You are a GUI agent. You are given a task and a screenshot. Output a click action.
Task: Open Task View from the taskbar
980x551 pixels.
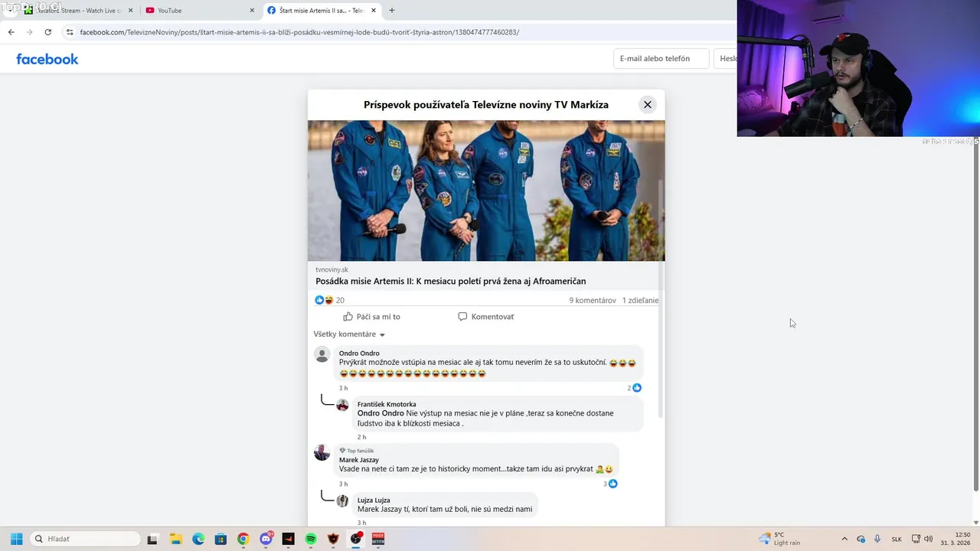tap(152, 539)
